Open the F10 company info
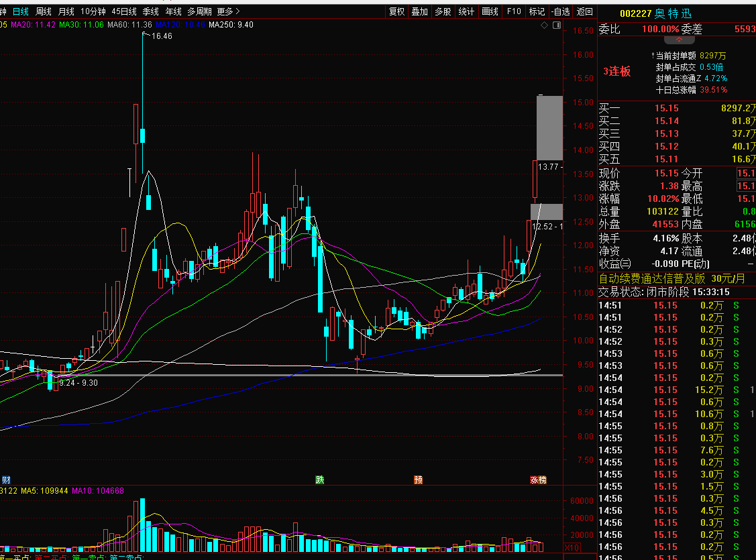 pos(513,11)
